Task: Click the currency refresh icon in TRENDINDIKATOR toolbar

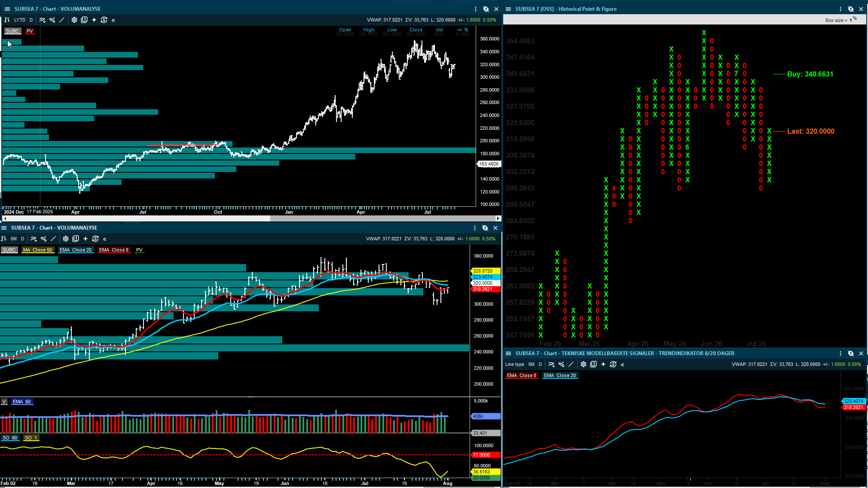Action: coord(613,364)
